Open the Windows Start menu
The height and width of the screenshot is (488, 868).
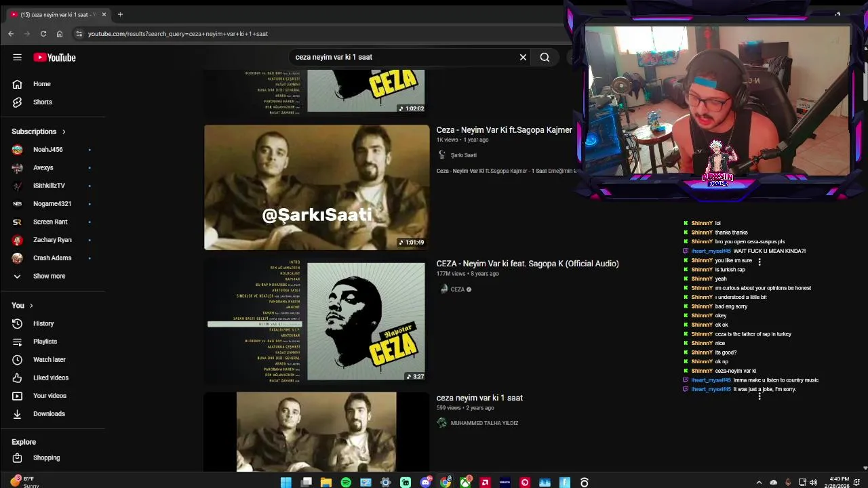286,483
